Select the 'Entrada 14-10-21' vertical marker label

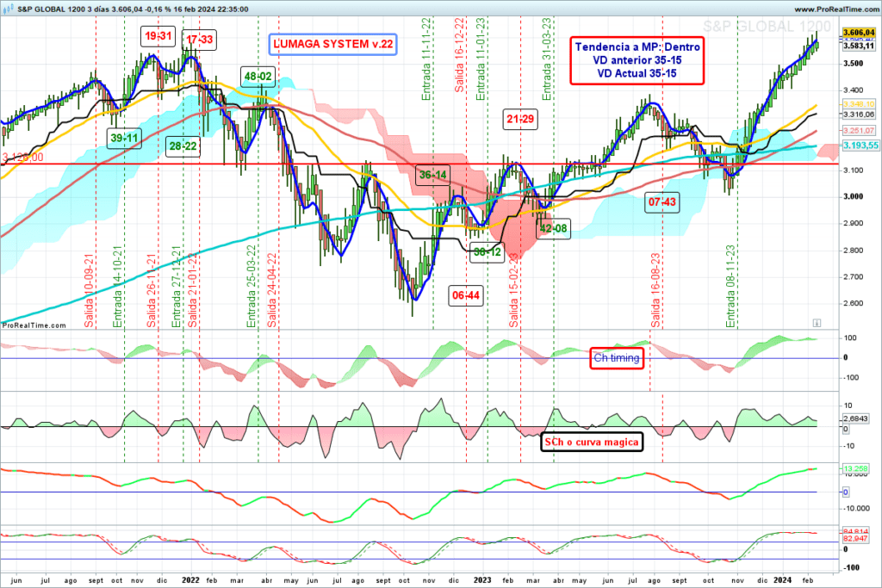coord(117,287)
